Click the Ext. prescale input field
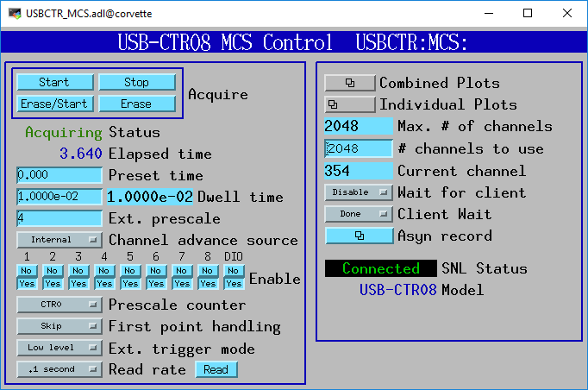Image resolution: width=588 pixels, height=390 pixels. tap(59, 218)
